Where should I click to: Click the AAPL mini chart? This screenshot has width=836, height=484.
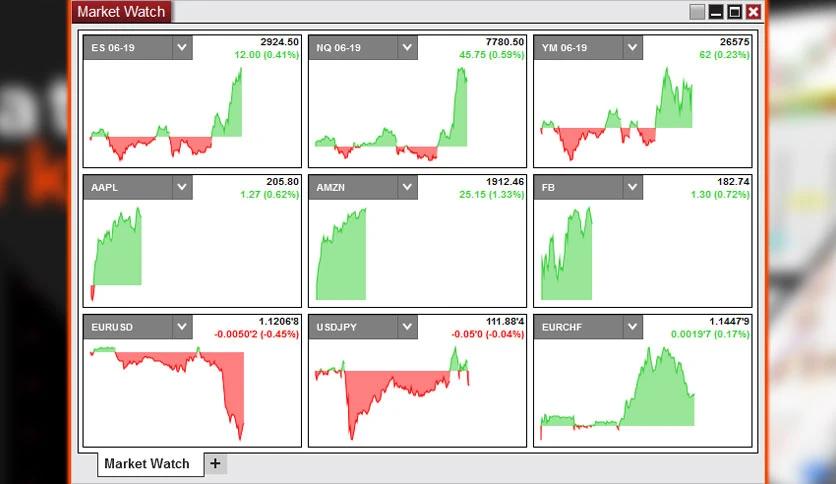(x=116, y=254)
